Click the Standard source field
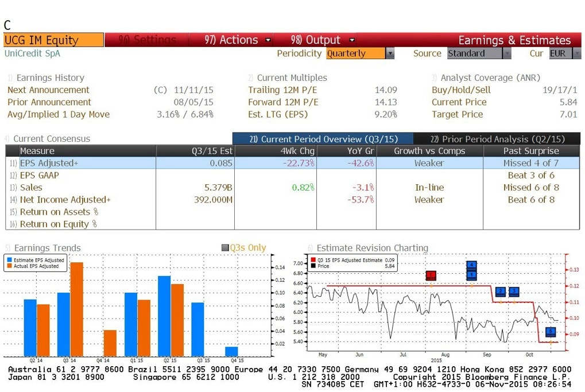This screenshot has height=392, width=585. click(475, 53)
